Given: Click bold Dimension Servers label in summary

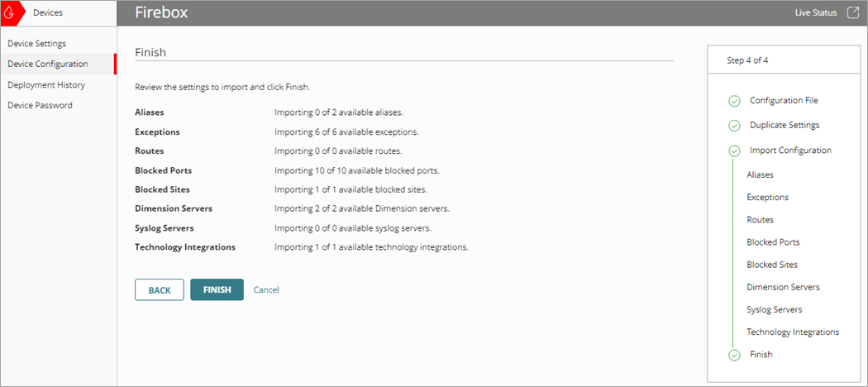Looking at the screenshot, I should coord(174,208).
